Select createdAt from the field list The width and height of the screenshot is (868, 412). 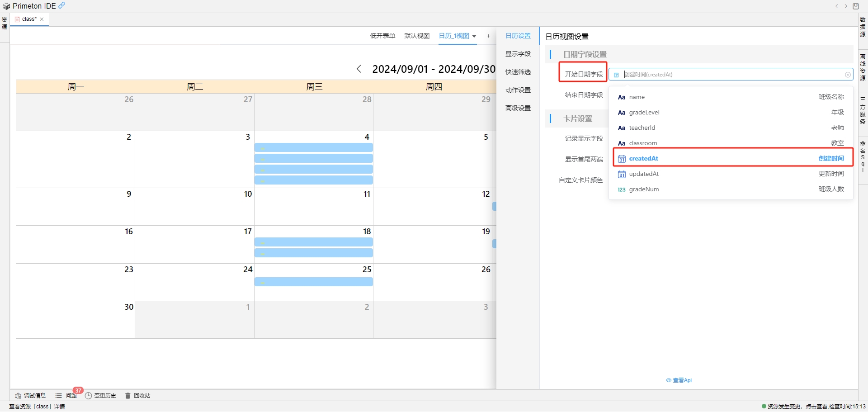[x=644, y=158]
